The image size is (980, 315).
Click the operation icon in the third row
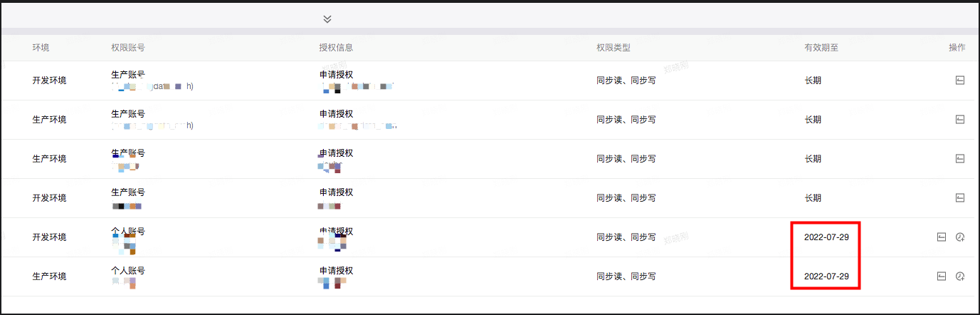tap(959, 159)
